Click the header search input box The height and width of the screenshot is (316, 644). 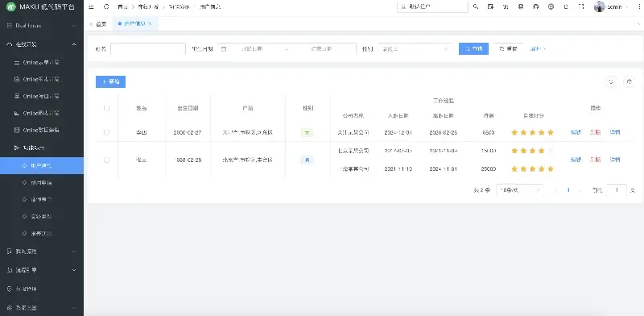pos(432,6)
